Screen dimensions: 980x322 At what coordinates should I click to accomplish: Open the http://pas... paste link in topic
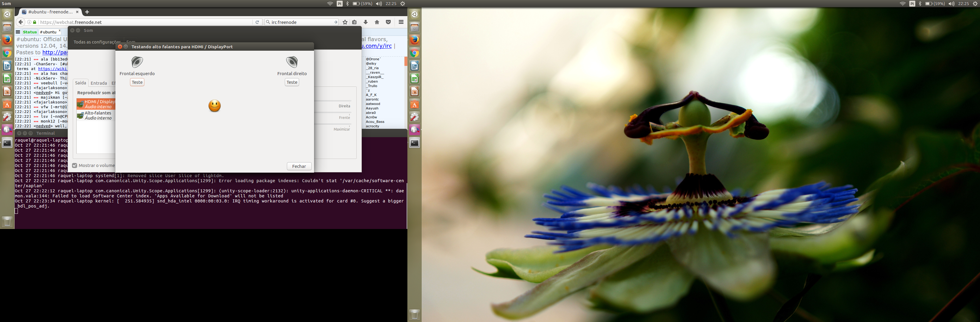55,52
